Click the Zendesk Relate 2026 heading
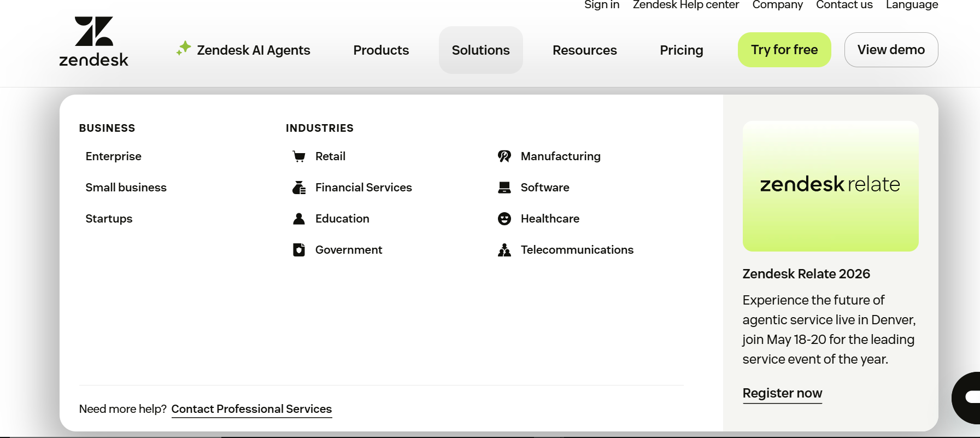Viewport: 980px width, 438px height. [x=806, y=274]
